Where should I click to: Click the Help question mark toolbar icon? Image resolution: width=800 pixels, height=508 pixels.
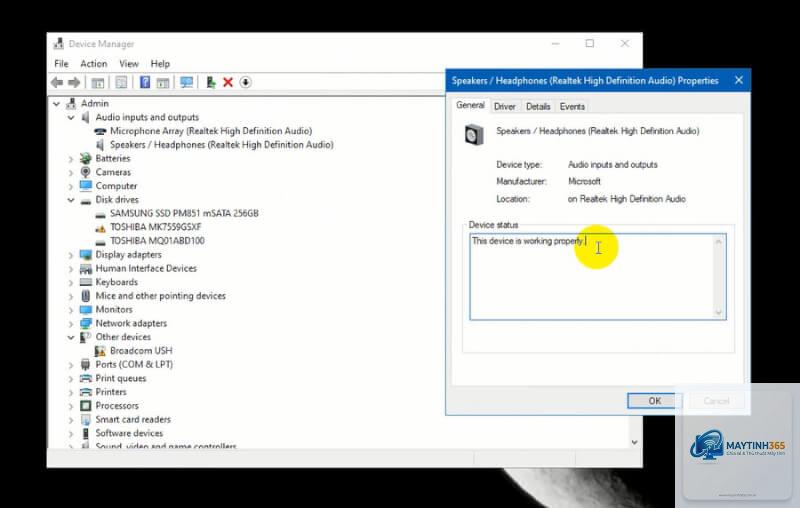coord(145,82)
